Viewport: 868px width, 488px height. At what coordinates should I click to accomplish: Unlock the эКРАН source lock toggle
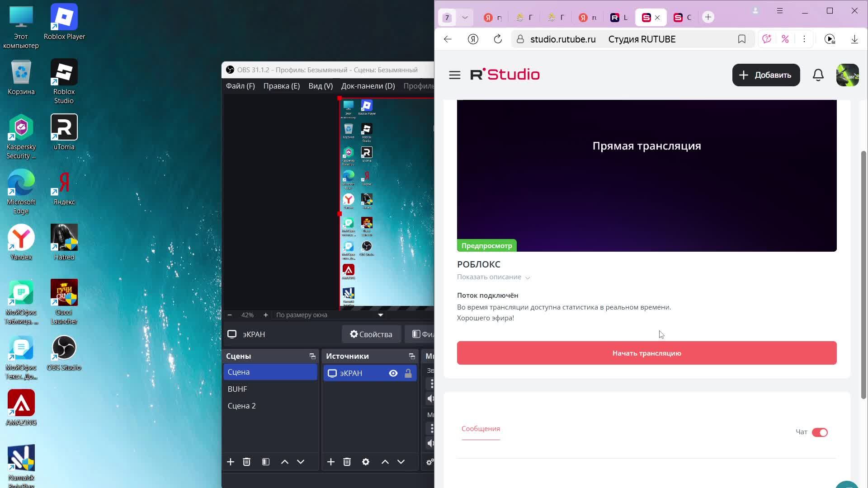click(x=408, y=373)
